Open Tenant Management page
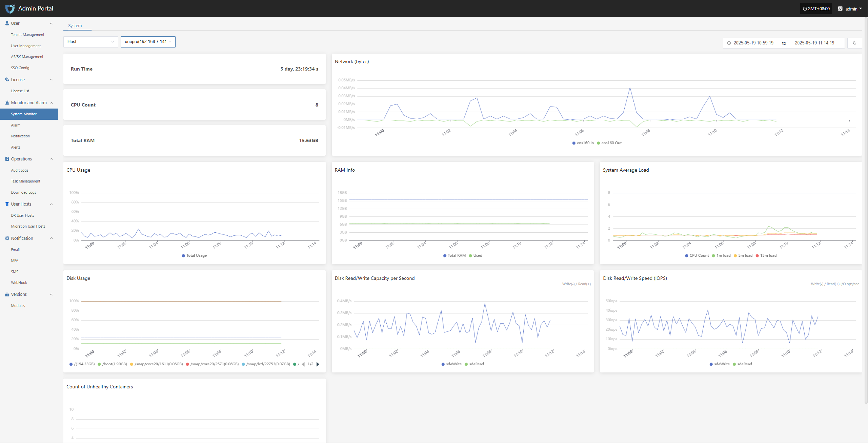 click(x=27, y=35)
